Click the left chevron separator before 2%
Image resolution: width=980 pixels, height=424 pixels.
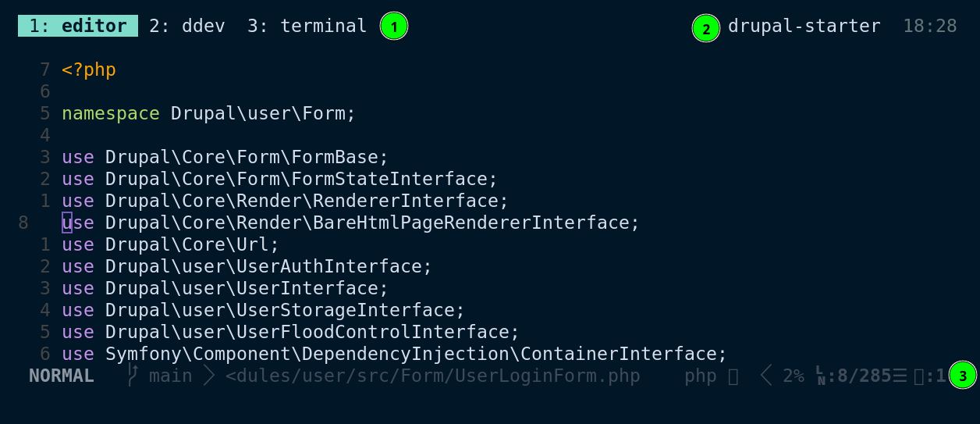pos(766,376)
